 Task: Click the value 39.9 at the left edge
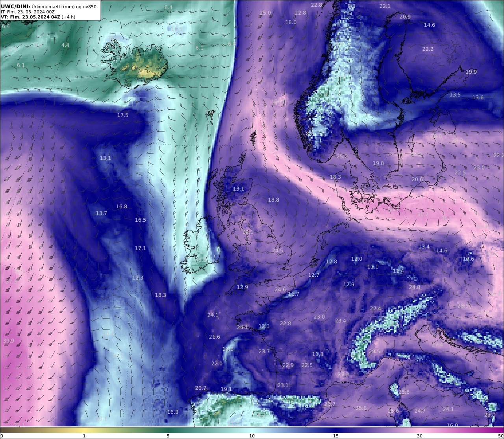(x=9, y=341)
